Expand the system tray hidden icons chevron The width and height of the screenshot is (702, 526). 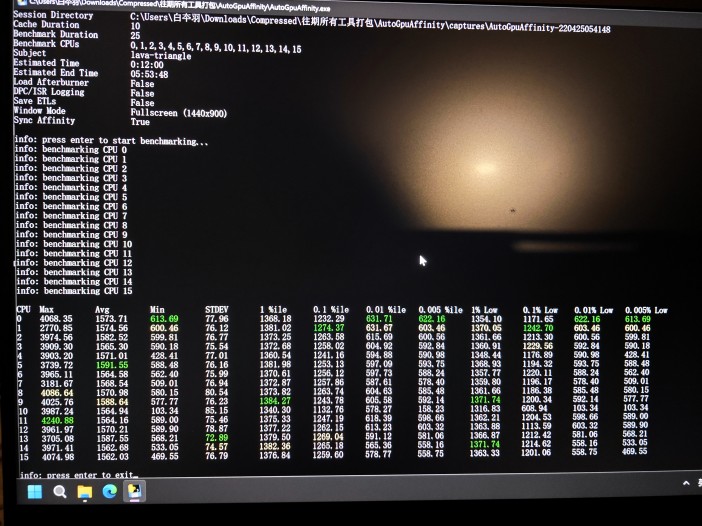tap(686, 483)
